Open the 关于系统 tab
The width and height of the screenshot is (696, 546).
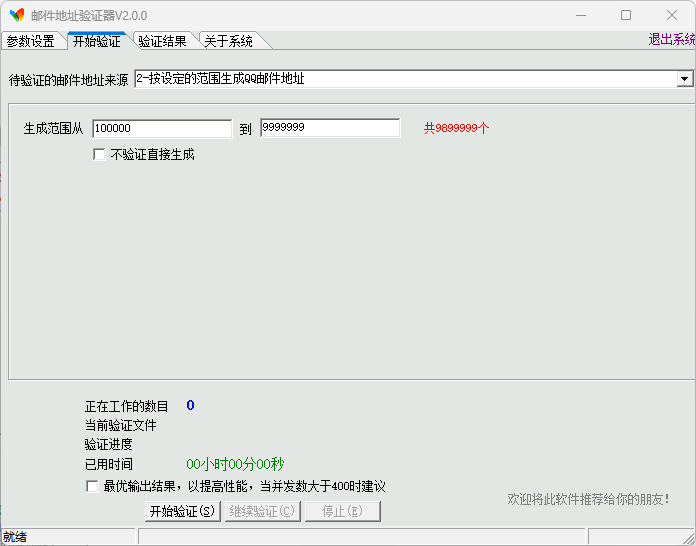point(229,41)
